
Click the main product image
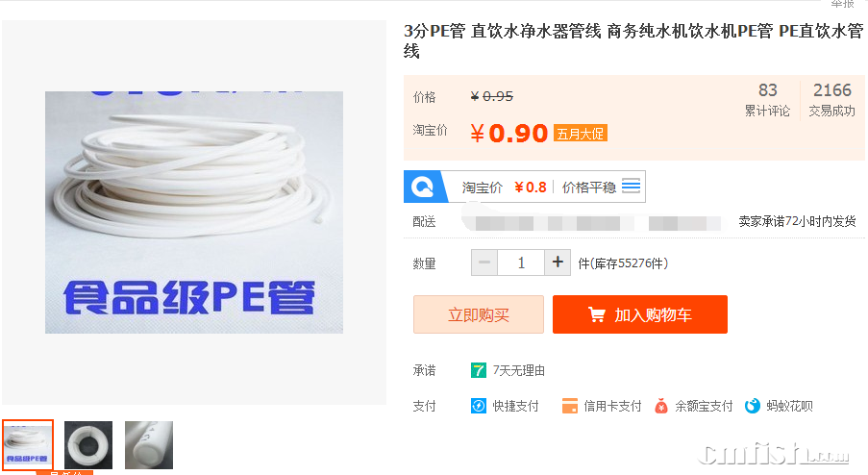(194, 212)
